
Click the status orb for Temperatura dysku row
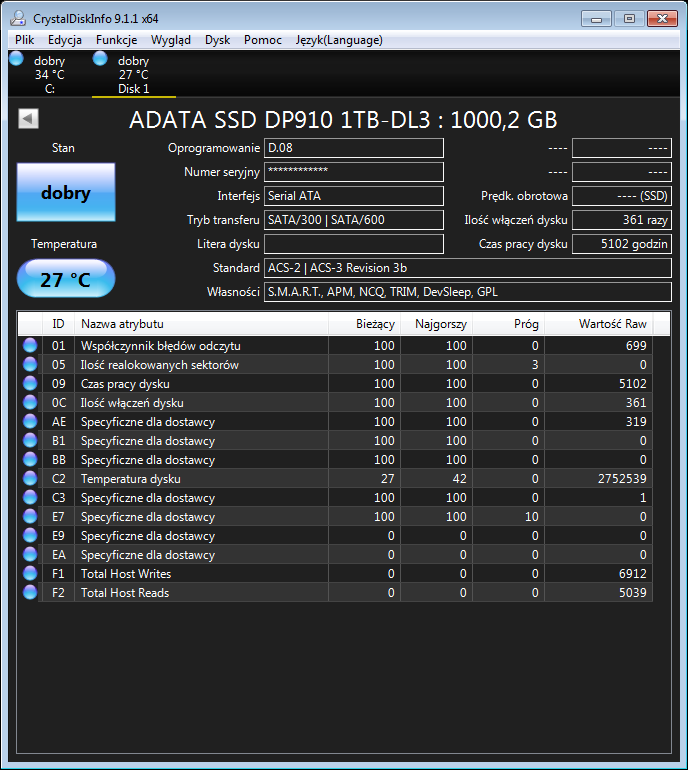coord(30,479)
